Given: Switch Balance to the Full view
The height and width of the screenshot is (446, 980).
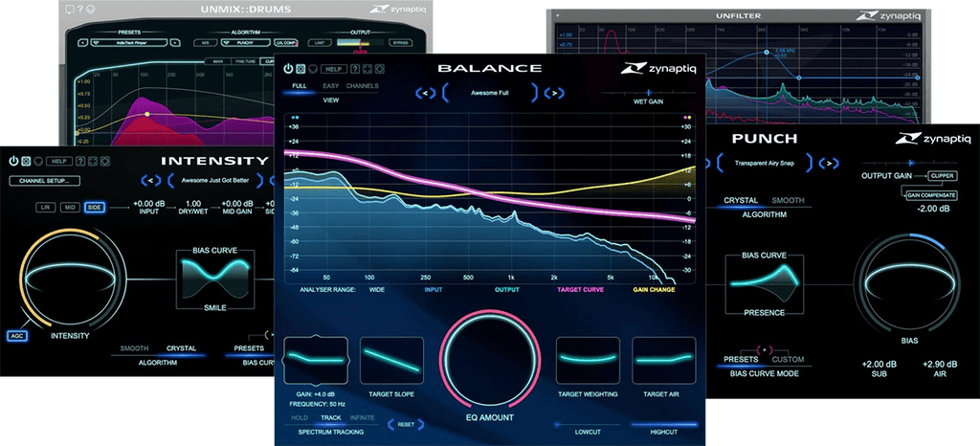Looking at the screenshot, I should [x=300, y=86].
